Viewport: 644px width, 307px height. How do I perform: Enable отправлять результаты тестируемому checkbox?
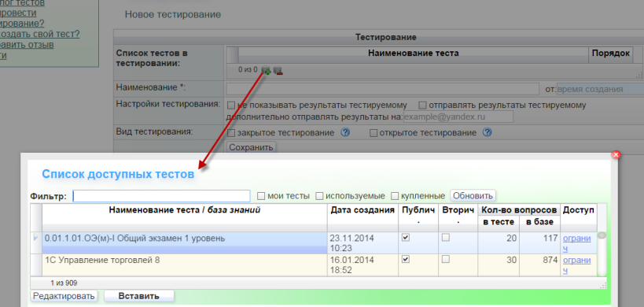[422, 105]
